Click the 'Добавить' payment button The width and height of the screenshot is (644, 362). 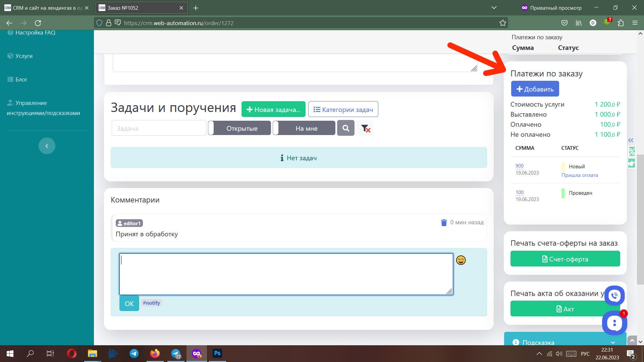535,88
